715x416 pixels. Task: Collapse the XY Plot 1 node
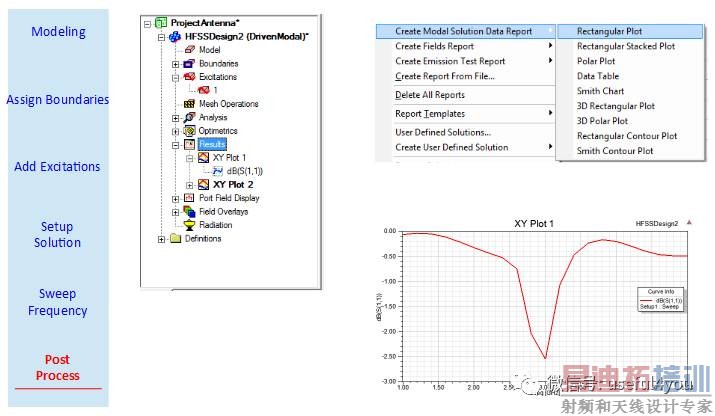(190, 159)
